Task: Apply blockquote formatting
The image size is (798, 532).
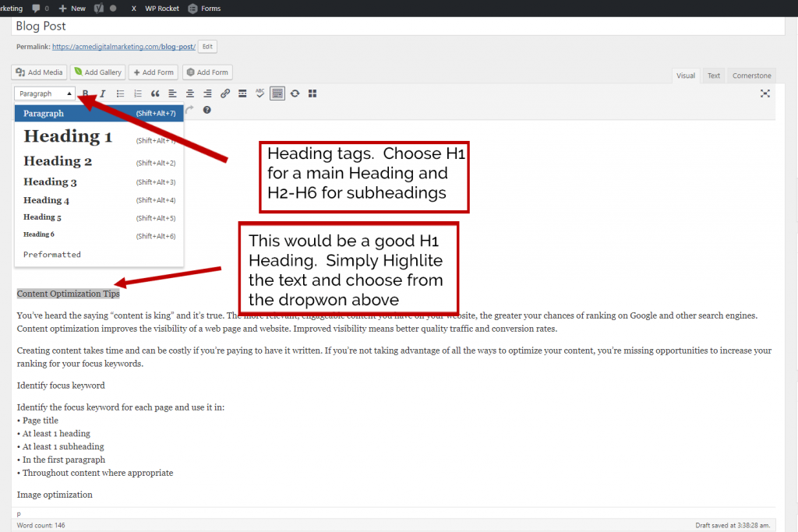Action: pos(155,93)
